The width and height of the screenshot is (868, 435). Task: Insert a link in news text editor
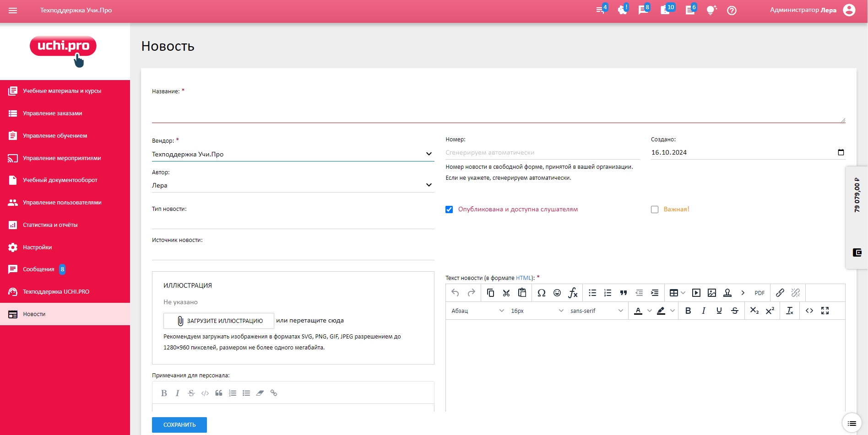pos(780,293)
